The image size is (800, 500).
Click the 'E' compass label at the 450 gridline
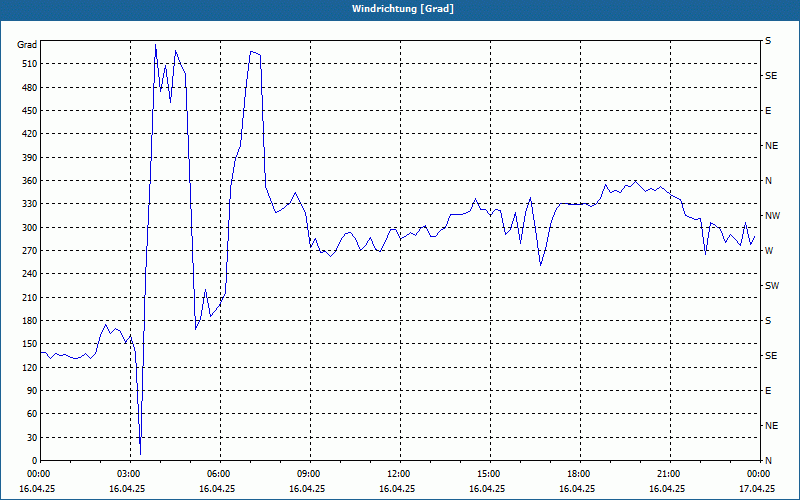[x=768, y=111]
